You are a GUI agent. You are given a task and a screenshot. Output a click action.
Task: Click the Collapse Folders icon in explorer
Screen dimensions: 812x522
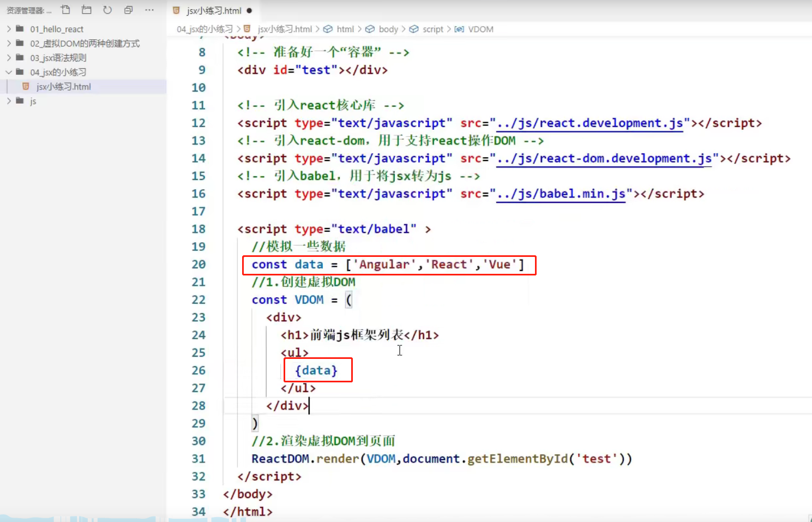point(128,10)
